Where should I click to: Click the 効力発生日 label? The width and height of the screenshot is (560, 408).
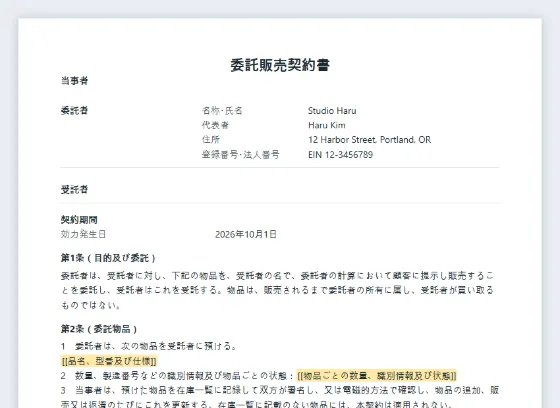83,234
